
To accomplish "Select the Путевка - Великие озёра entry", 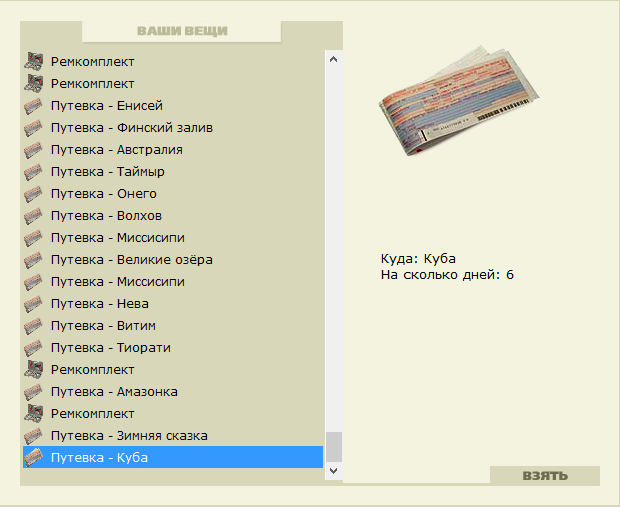I will (173, 259).
